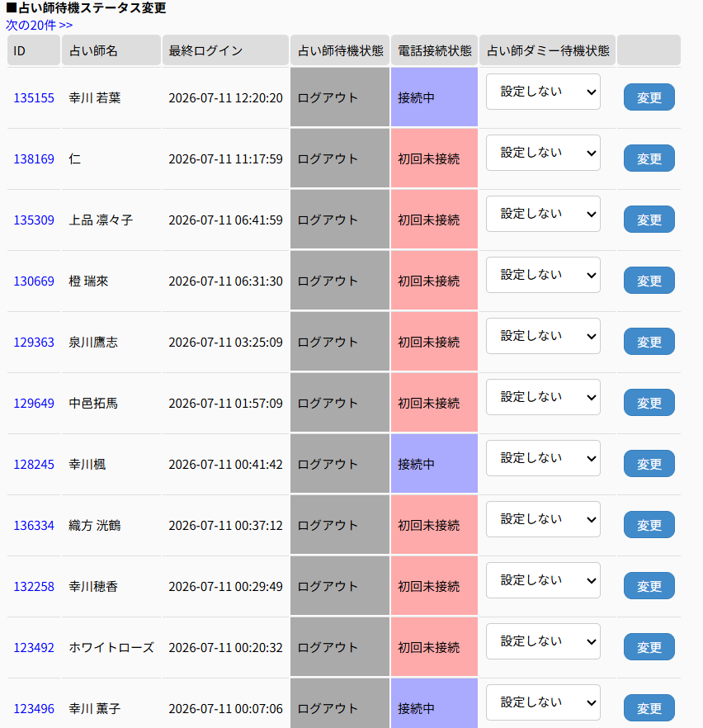703x728 pixels.
Task: Open fortune teller ID 123492
Action: click(33, 648)
